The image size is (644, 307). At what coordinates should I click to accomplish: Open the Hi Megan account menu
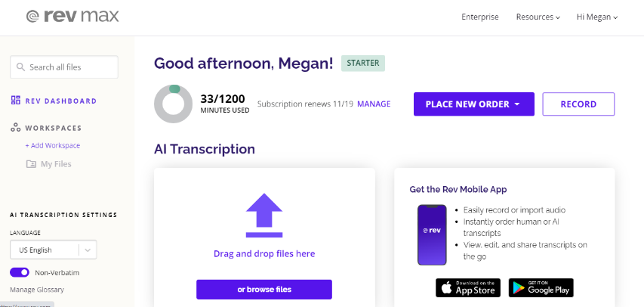(x=597, y=17)
